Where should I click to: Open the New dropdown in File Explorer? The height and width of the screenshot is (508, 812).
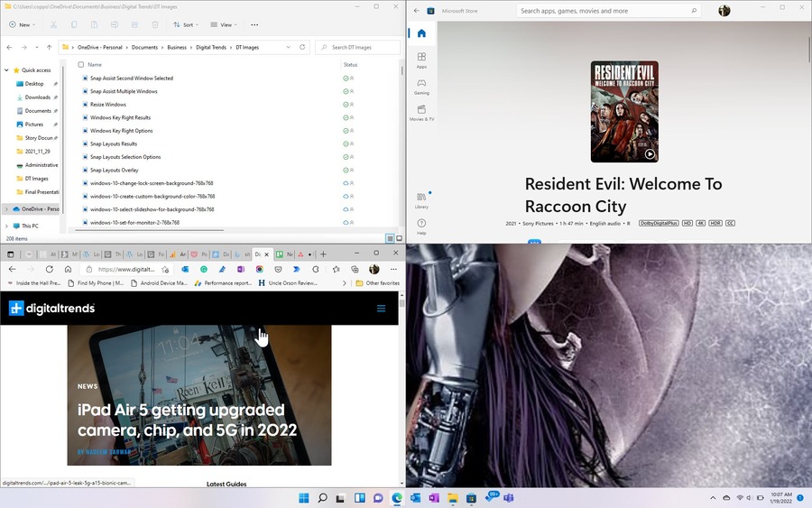click(x=23, y=25)
